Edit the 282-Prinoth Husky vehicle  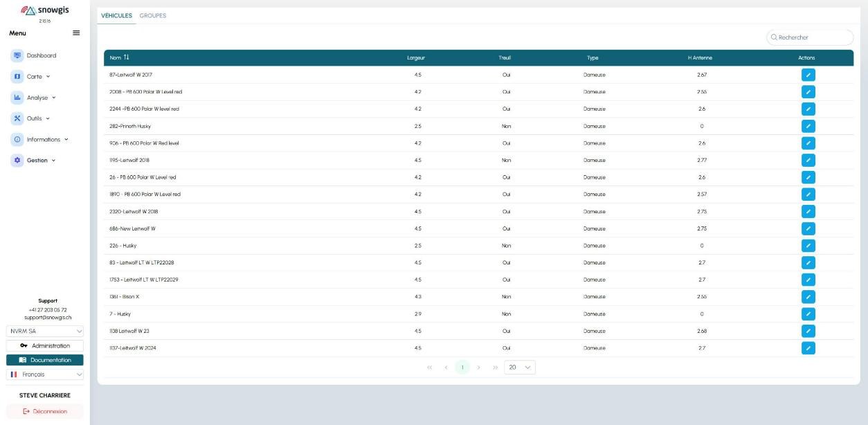click(x=808, y=126)
